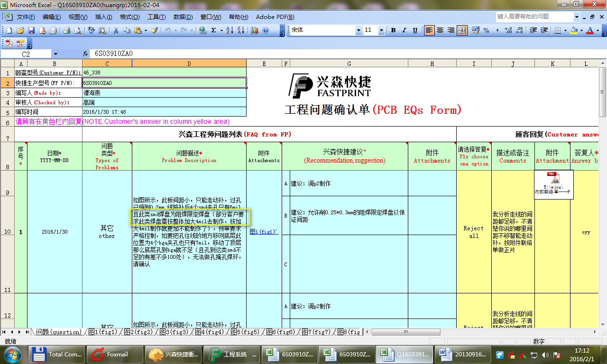Click the embedded PDF attachment 内部联络单
The height and width of the screenshot is (364, 607).
pyautogui.click(x=554, y=184)
